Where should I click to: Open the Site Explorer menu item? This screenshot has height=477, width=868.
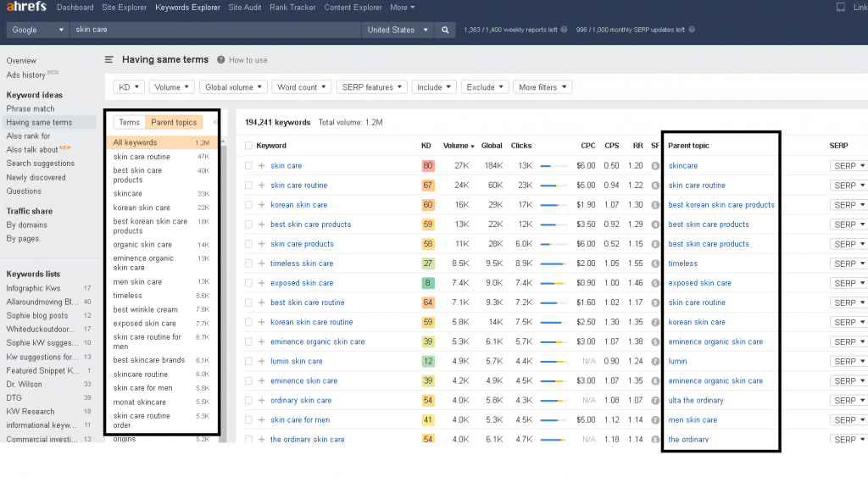(125, 7)
